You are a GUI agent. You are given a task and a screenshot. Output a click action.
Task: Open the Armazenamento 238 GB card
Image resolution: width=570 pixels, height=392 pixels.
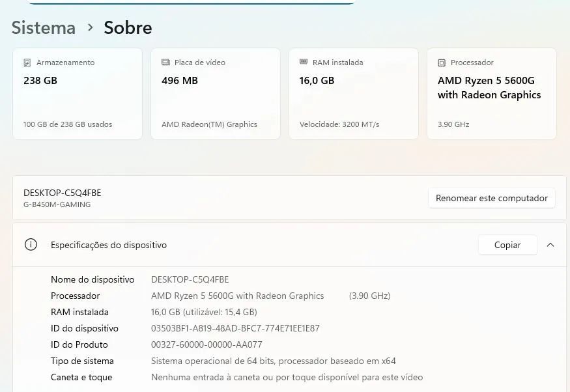pyautogui.click(x=78, y=94)
